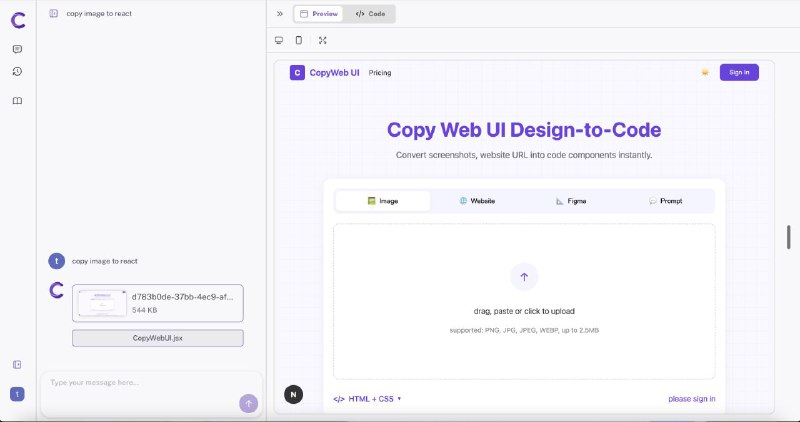Image resolution: width=800 pixels, height=422 pixels.
Task: Click the d783b0de-37bb-4ec9 file name
Action: (183, 297)
